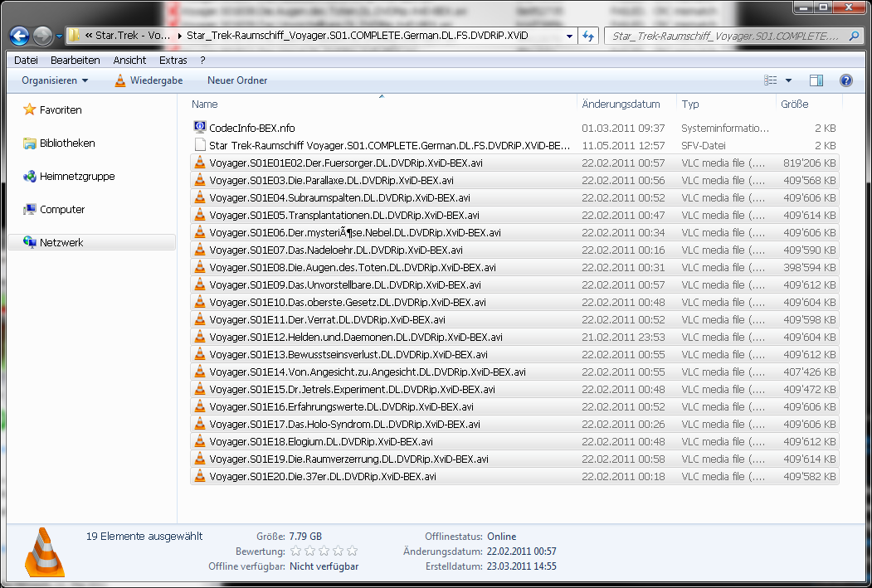The width and height of the screenshot is (872, 588).
Task: Go back with the blue Back arrow
Action: coord(19,36)
